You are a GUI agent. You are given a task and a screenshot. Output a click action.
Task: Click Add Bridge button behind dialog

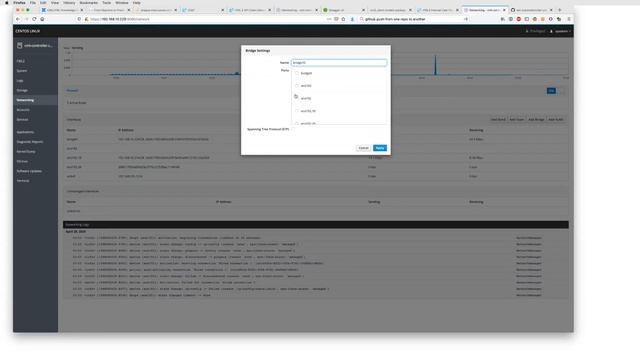[536, 120]
